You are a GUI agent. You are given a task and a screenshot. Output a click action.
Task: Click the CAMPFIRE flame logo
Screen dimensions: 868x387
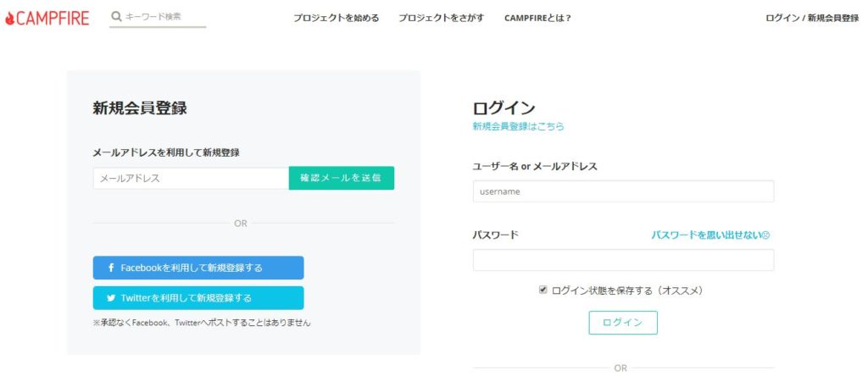[47, 19]
